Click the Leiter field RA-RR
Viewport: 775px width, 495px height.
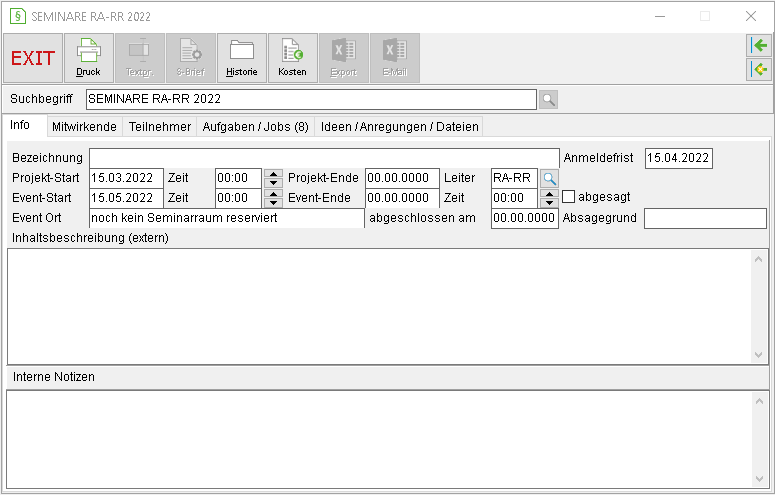515,178
